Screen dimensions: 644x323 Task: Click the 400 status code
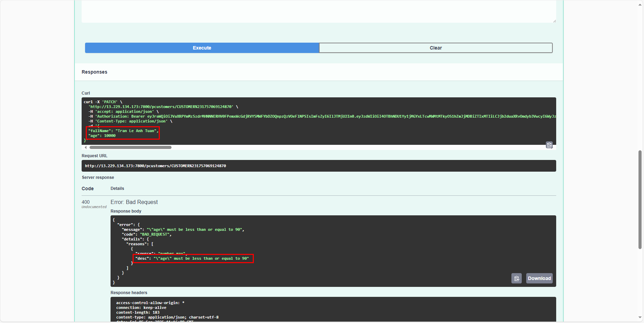(85, 202)
